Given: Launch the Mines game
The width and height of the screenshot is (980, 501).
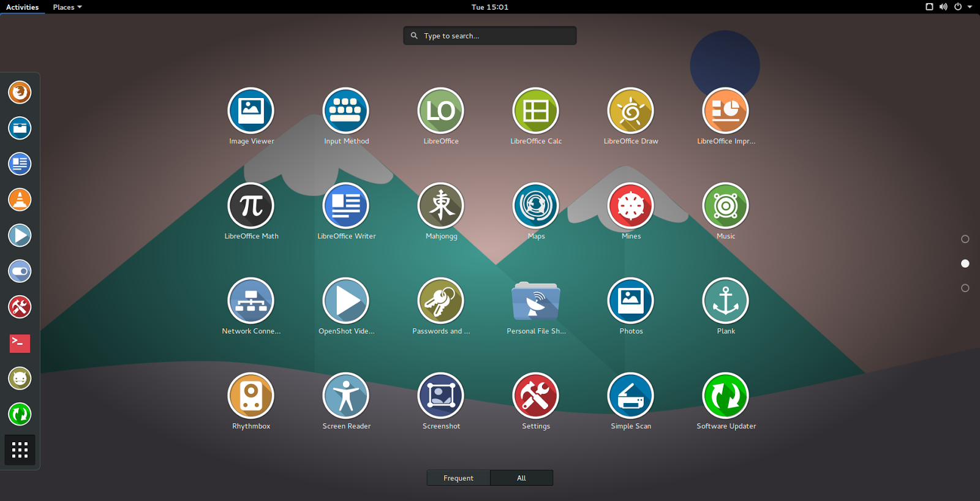Looking at the screenshot, I should point(631,206).
